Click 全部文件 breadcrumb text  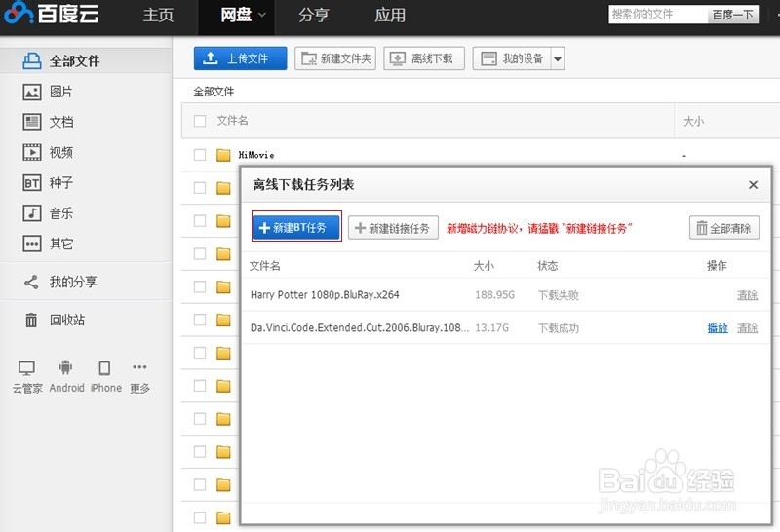pyautogui.click(x=214, y=92)
